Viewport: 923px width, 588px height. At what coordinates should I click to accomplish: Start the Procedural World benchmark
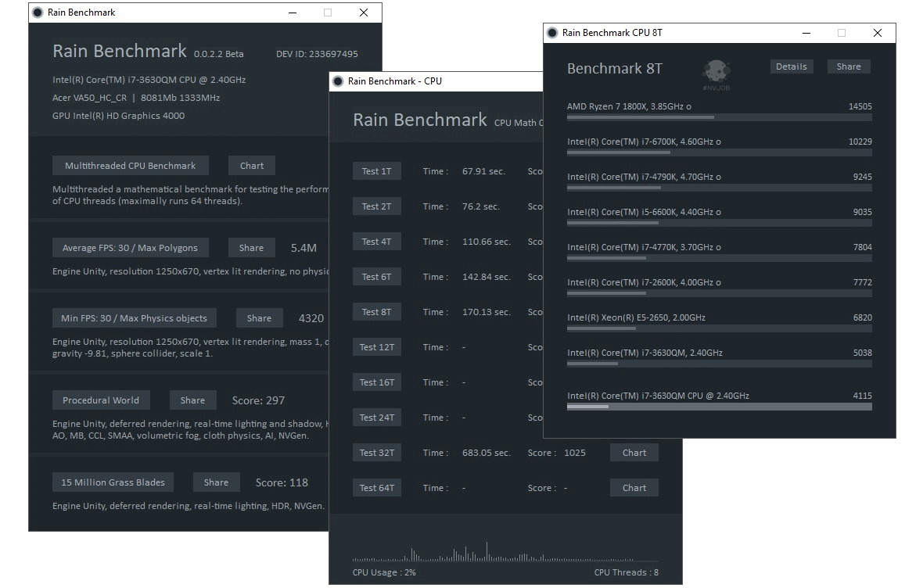(x=101, y=400)
